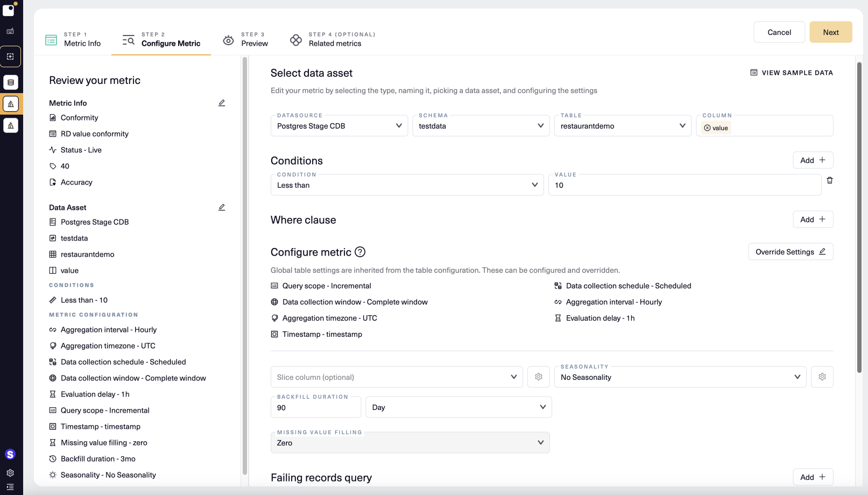
Task: Open View Sample Data link
Action: [792, 73]
